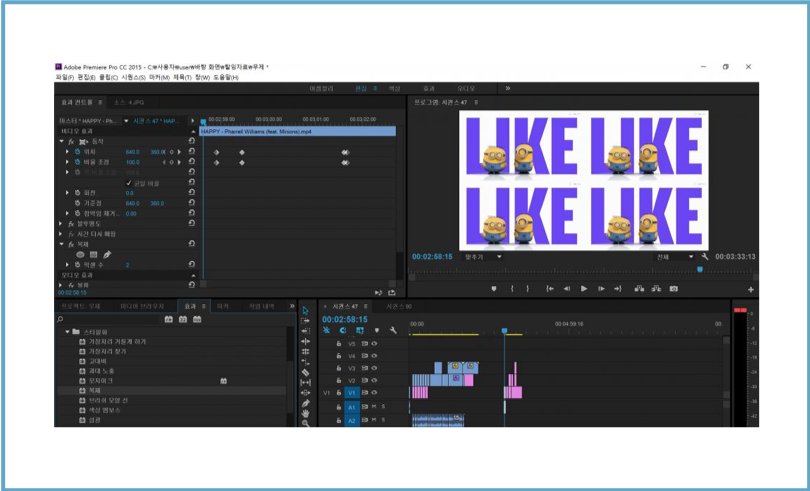Click the Extract button in Program monitor

click(x=656, y=289)
